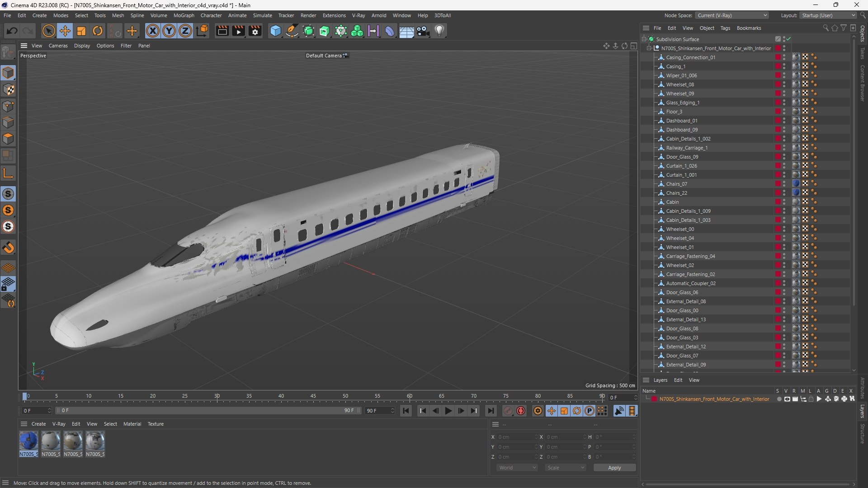Image resolution: width=868 pixels, height=488 pixels.
Task: Open Object manager Tags menu
Action: 725,28
